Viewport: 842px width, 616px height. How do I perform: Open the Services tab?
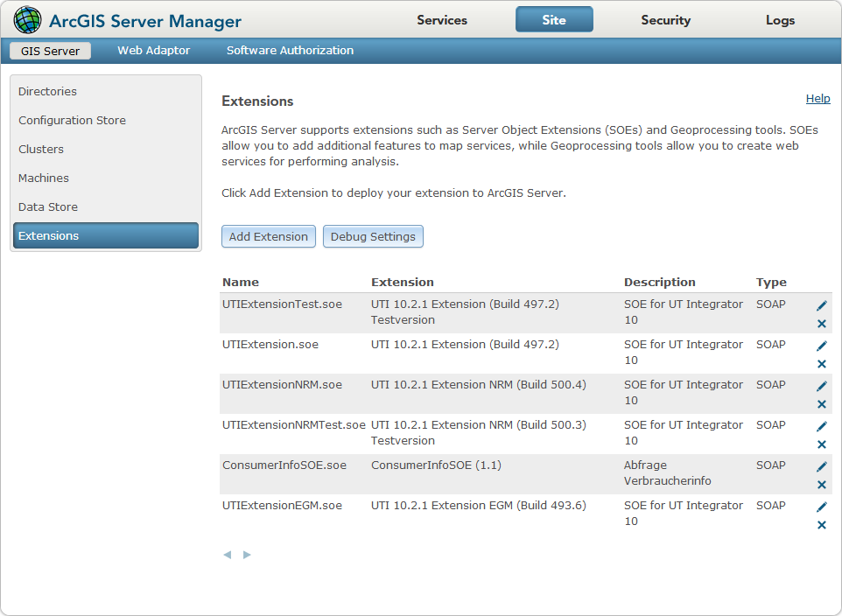(x=442, y=20)
